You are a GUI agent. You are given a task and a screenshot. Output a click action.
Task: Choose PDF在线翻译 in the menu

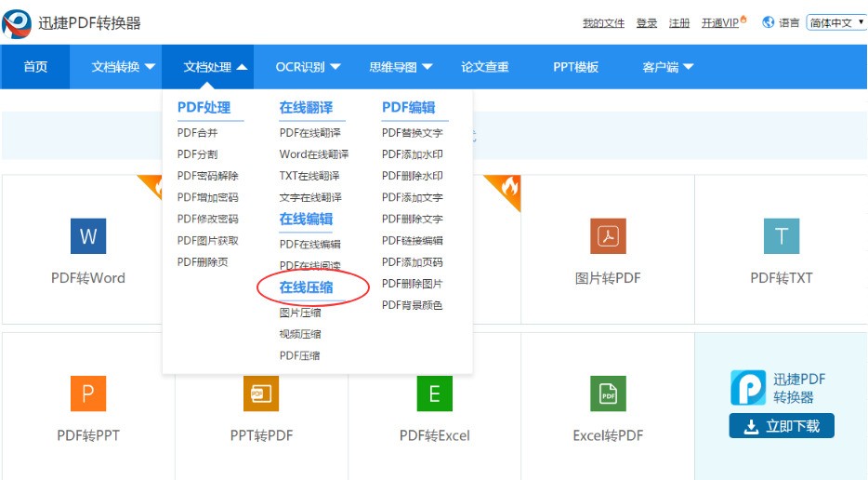[310, 132]
